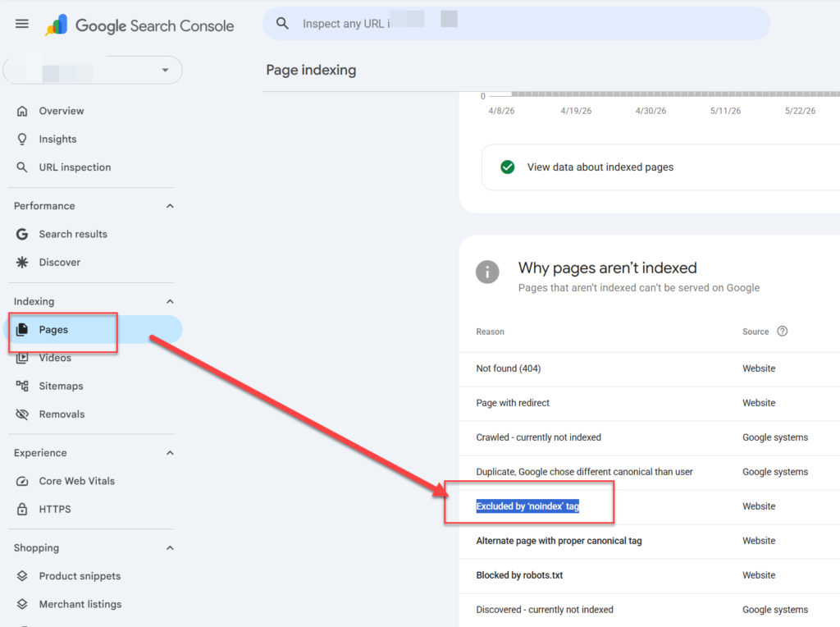
Task: Click the Page indexing page title
Action: pyautogui.click(x=311, y=71)
